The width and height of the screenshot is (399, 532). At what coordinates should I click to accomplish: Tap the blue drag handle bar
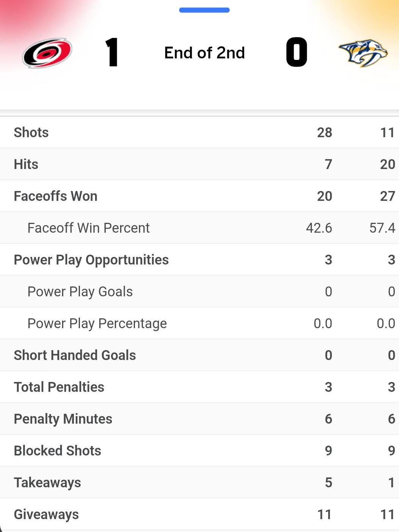(204, 10)
